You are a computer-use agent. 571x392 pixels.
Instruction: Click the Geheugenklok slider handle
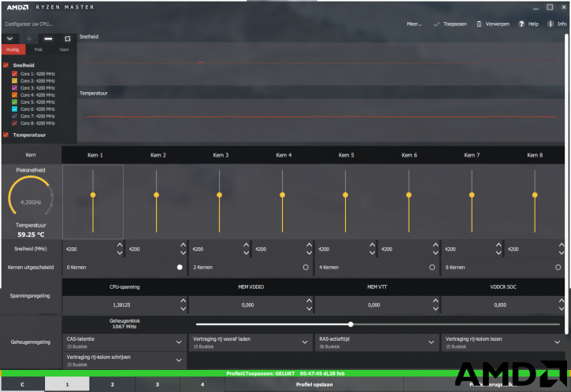350,324
